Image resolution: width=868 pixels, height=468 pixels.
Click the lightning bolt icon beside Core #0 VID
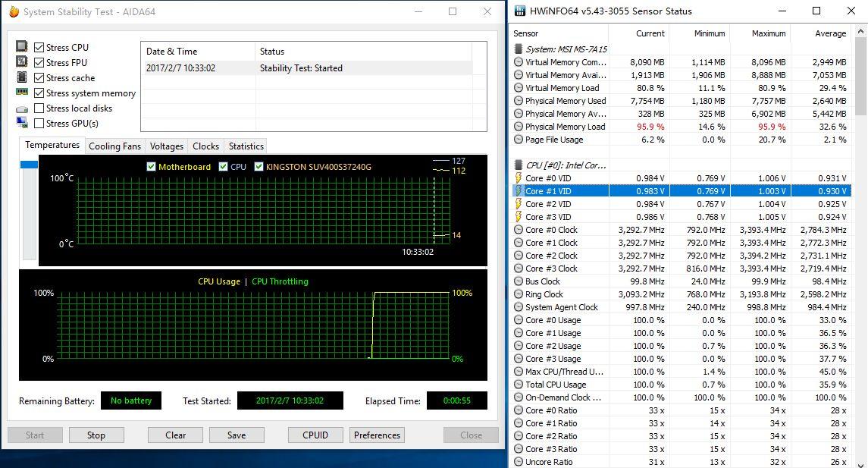tap(517, 177)
